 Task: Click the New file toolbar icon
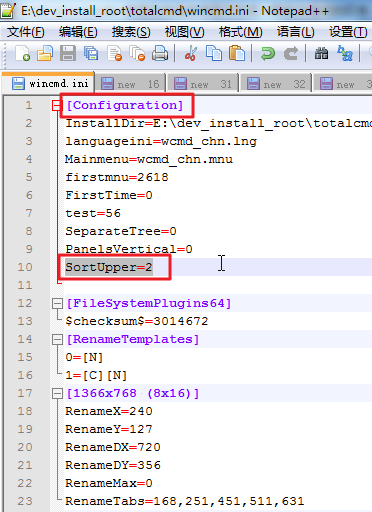pos(22,53)
